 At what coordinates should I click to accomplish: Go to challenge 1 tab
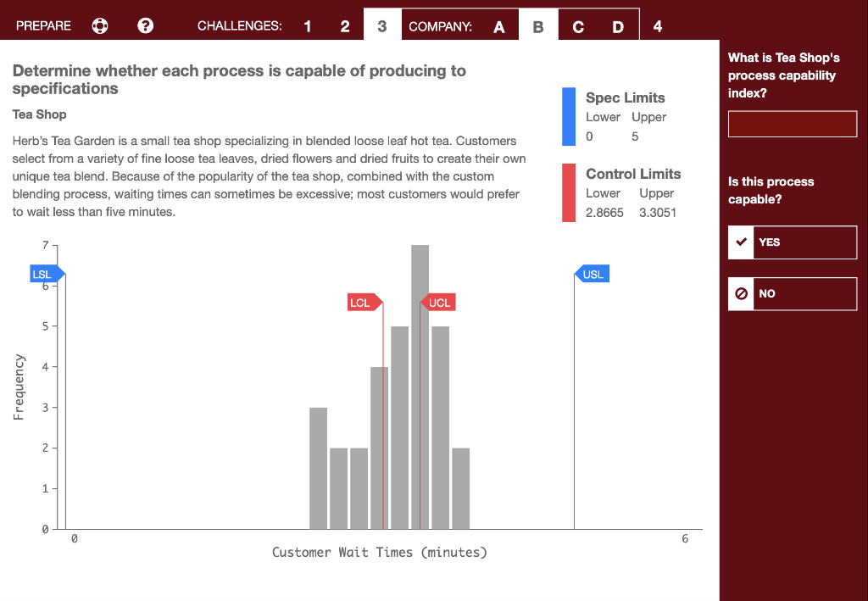pyautogui.click(x=308, y=26)
